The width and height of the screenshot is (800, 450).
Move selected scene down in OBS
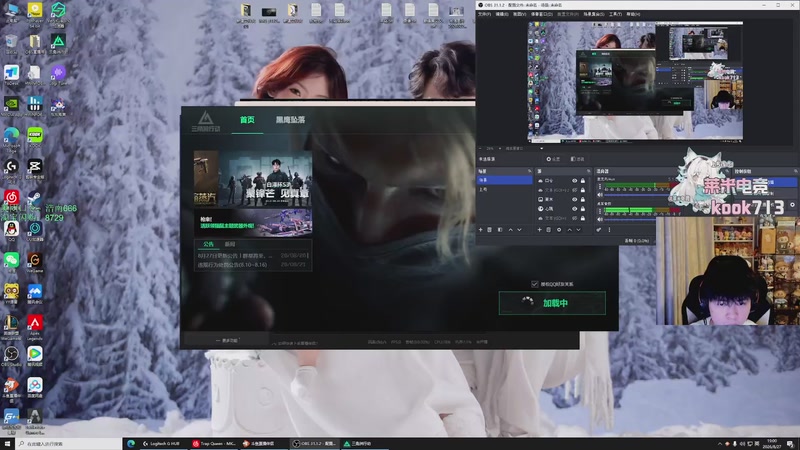pos(519,230)
